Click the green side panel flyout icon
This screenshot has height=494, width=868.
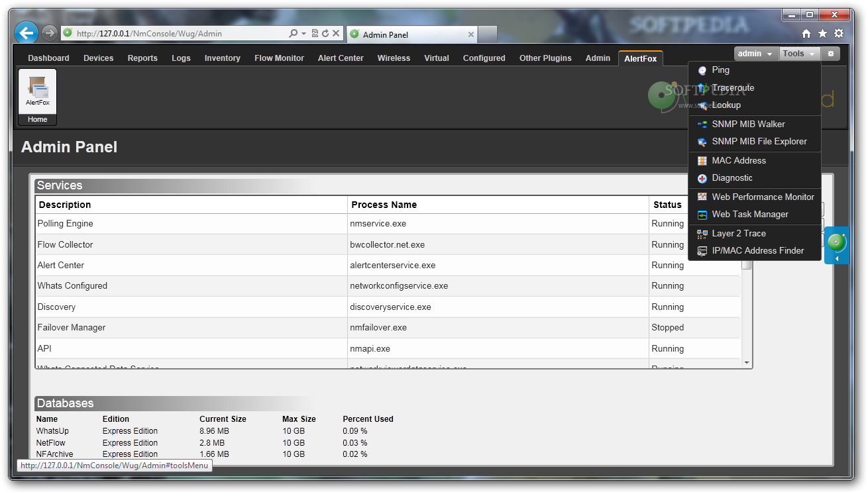coord(837,245)
